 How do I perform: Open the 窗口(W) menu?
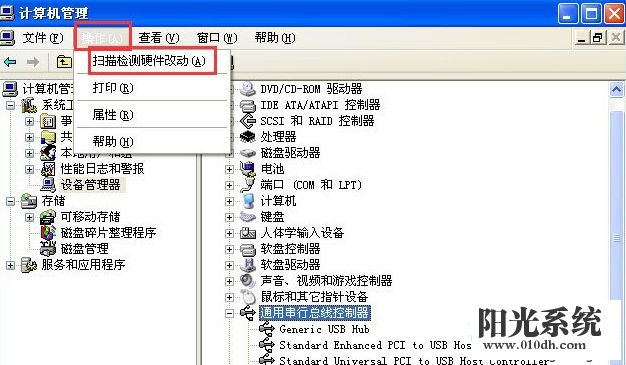tap(217, 38)
